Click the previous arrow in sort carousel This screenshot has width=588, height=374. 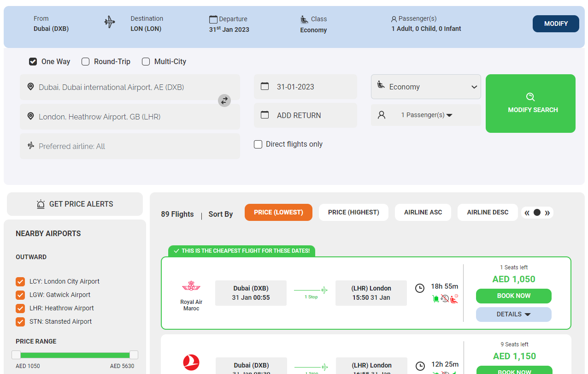click(527, 213)
